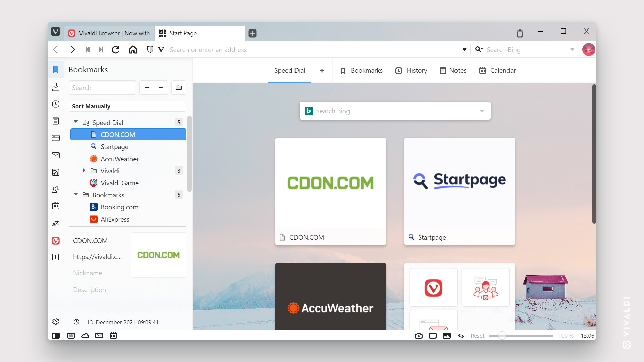Open search field history dropdown arrow

point(572,50)
